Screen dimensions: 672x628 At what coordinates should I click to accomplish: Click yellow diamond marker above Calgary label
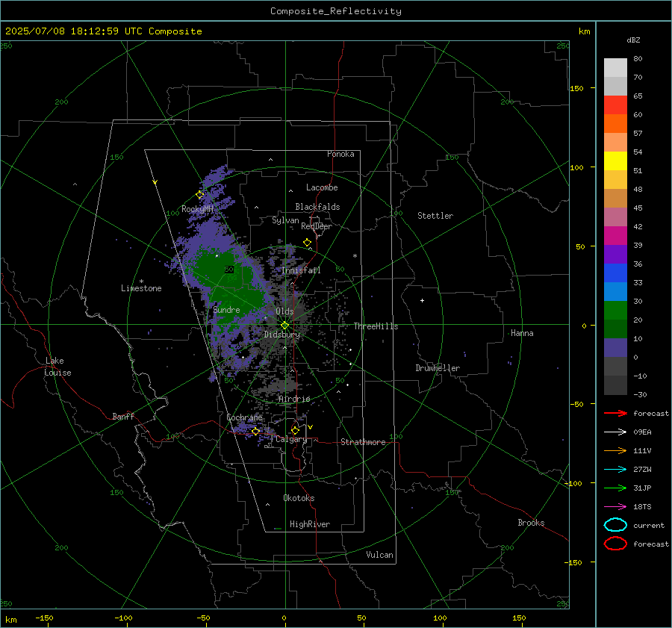(x=295, y=430)
